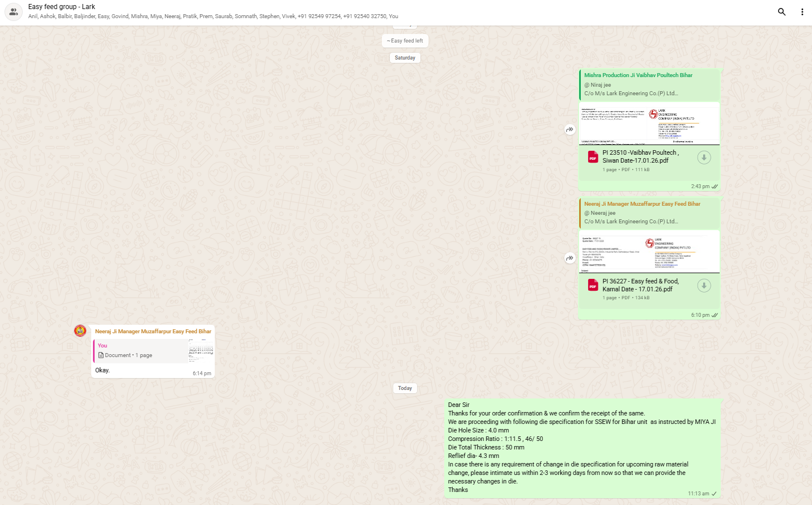Viewport: 812px width, 505px height.
Task: Open search in the chat header
Action: coord(781,12)
